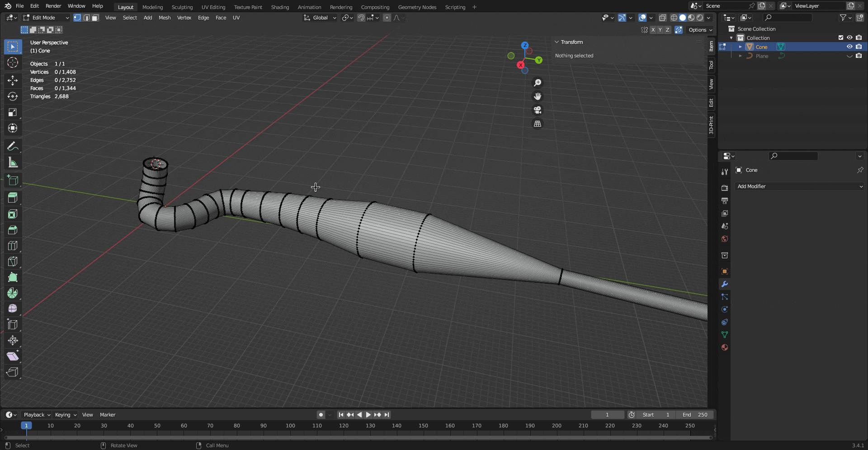Hide Cone using its eye icon

[849, 47]
